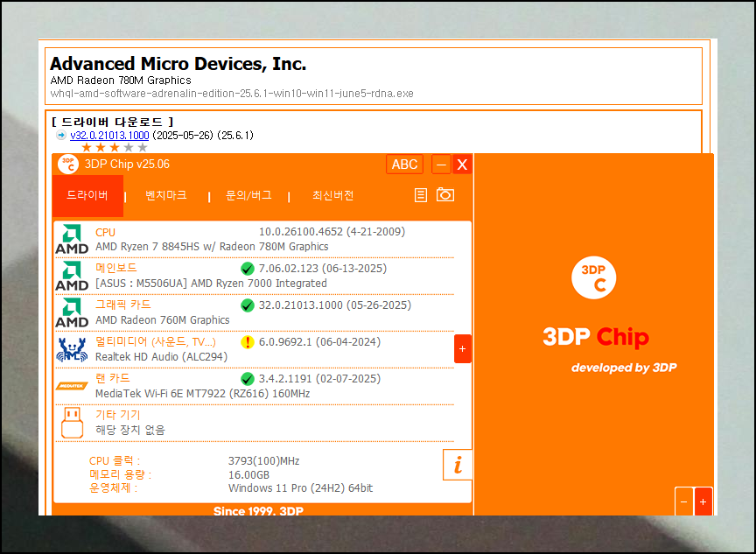Click the 'developed by 3DP' text
This screenshot has height=554, width=756.
tap(624, 368)
